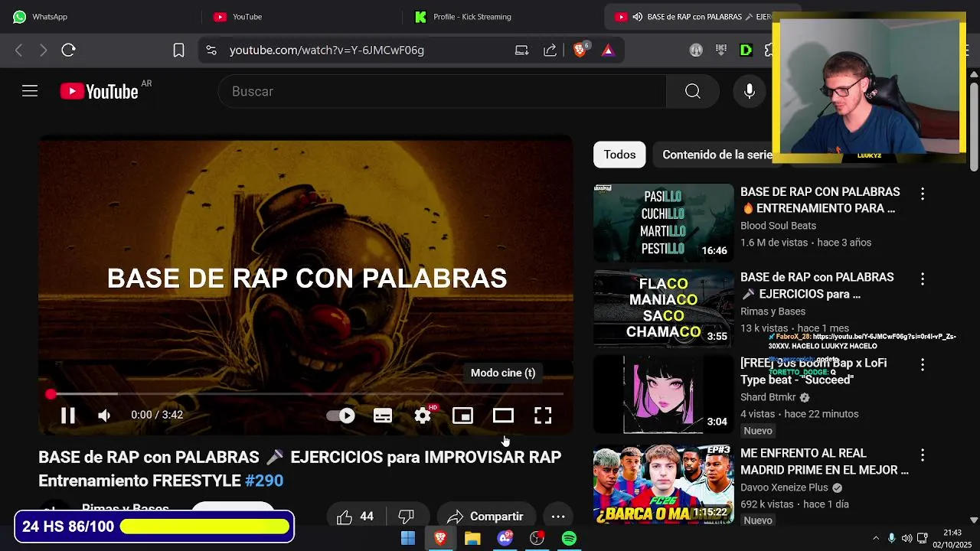Click the search magnifier button
This screenshot has width=980, height=551.
pos(693,91)
